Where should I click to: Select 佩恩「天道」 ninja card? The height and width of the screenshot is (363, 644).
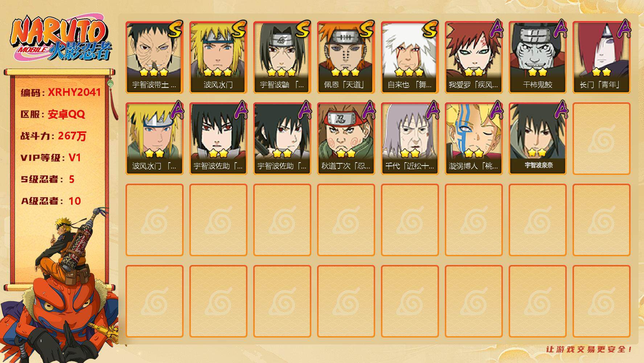tap(346, 57)
